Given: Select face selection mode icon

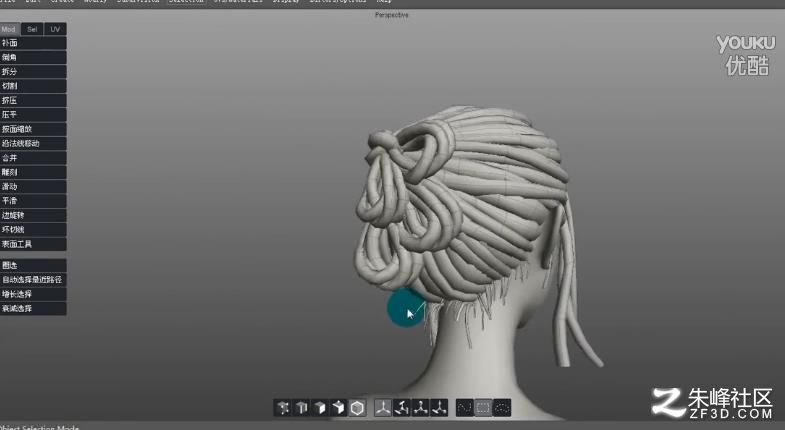Looking at the screenshot, I should [320, 408].
